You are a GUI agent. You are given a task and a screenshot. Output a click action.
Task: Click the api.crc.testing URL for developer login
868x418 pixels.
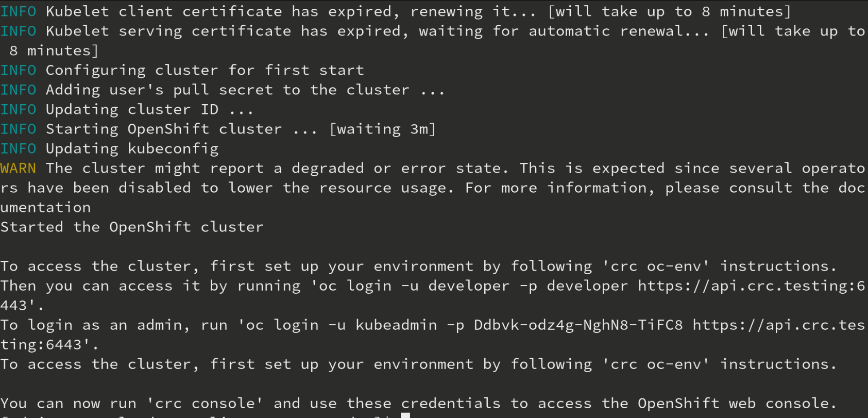coord(752,286)
